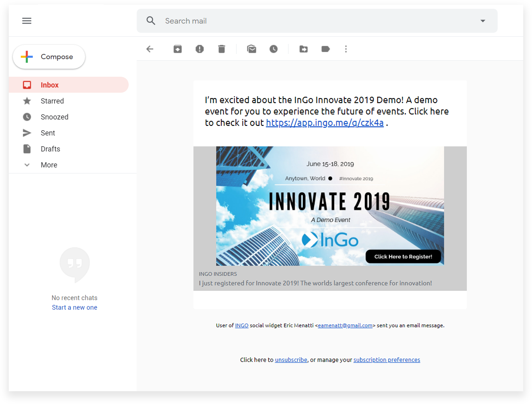Viewport: 532px width, 404px height.
Task: Open subscription preferences link
Action: [387, 360]
